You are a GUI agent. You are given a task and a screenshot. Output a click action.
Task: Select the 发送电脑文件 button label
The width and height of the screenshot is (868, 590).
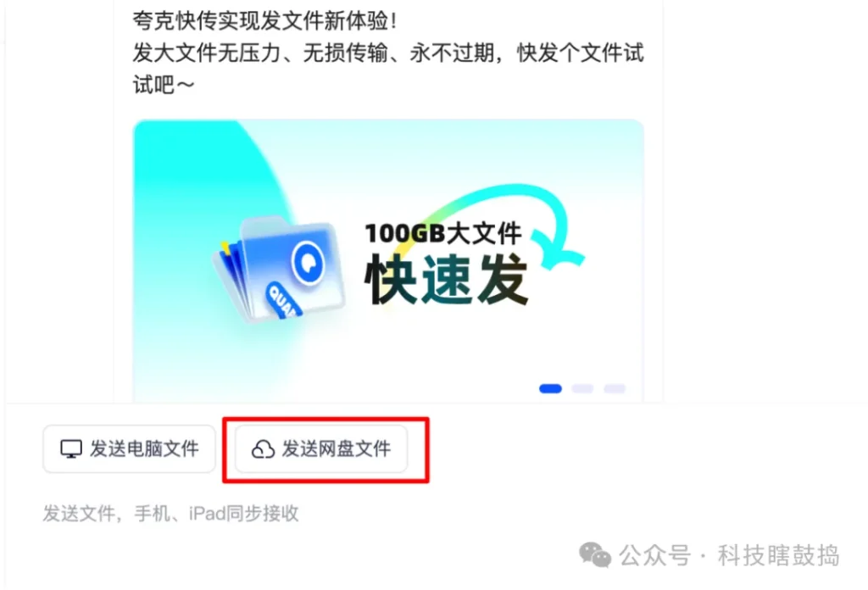(144, 448)
